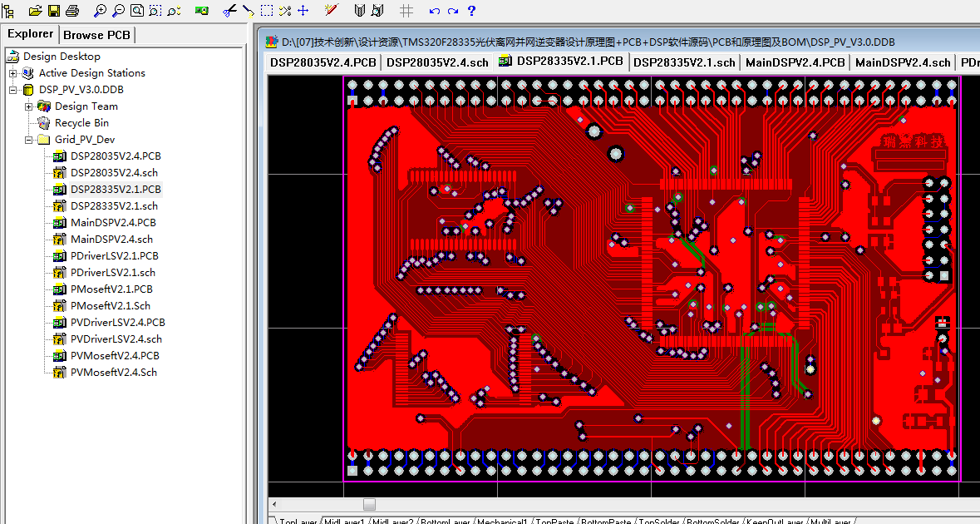
Task: Select DSP28035V2.4.PCB in the tree
Action: pos(115,156)
